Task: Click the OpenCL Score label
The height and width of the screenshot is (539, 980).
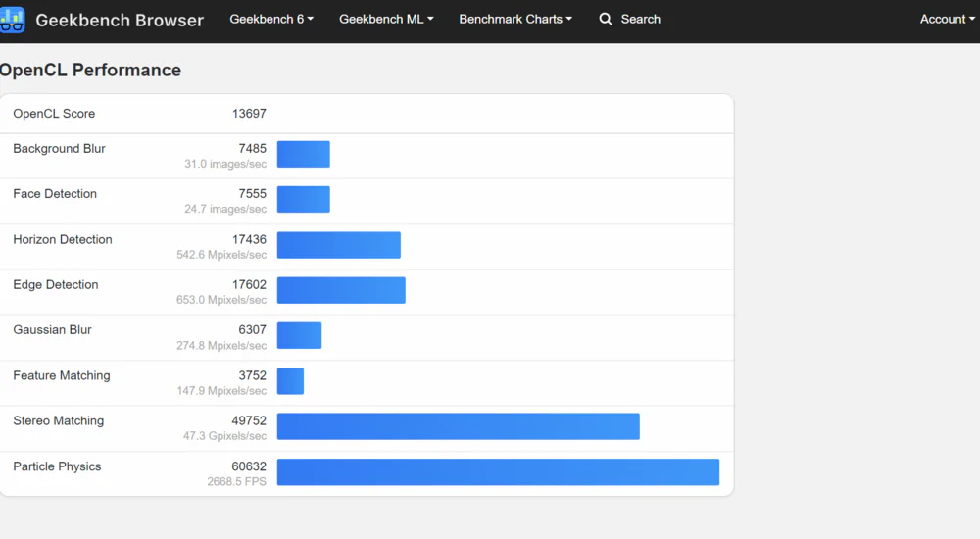Action: (x=54, y=114)
